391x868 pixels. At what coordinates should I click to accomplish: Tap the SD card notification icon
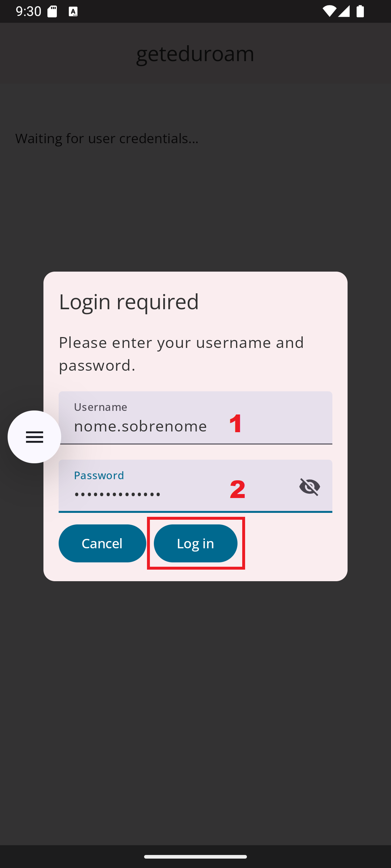click(52, 12)
